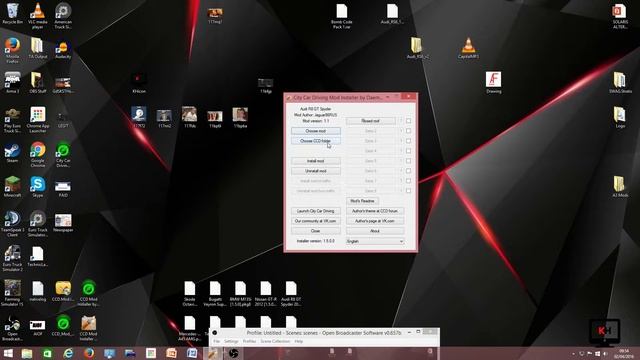This screenshot has height=360, width=640.
Task: Click the Choose CCD folder button
Action: pos(316,141)
